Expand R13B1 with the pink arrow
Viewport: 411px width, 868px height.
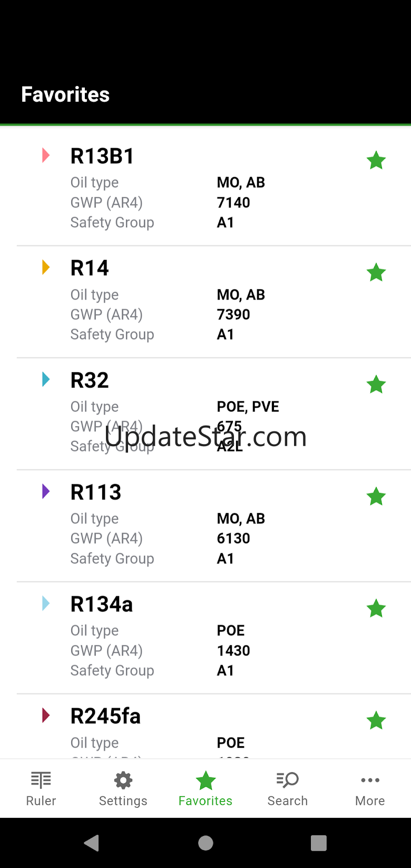pyautogui.click(x=46, y=155)
